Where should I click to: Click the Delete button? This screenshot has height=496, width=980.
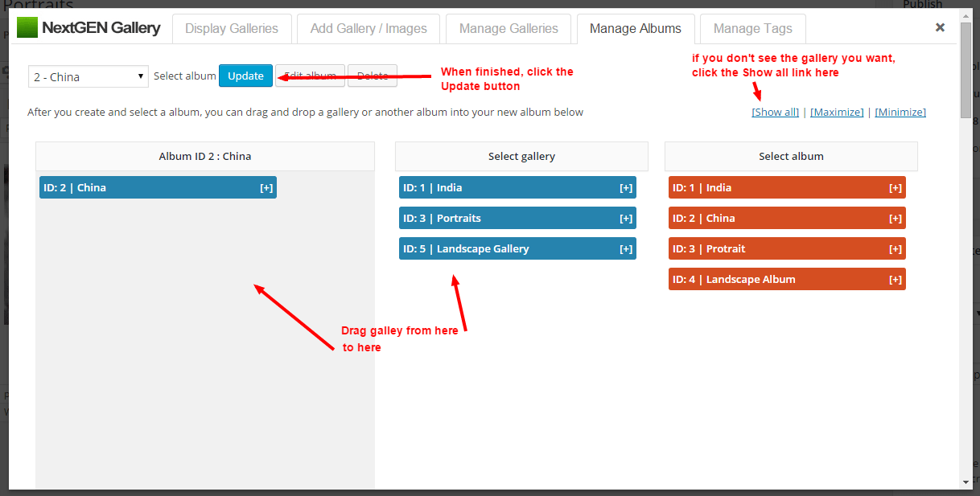[372, 76]
